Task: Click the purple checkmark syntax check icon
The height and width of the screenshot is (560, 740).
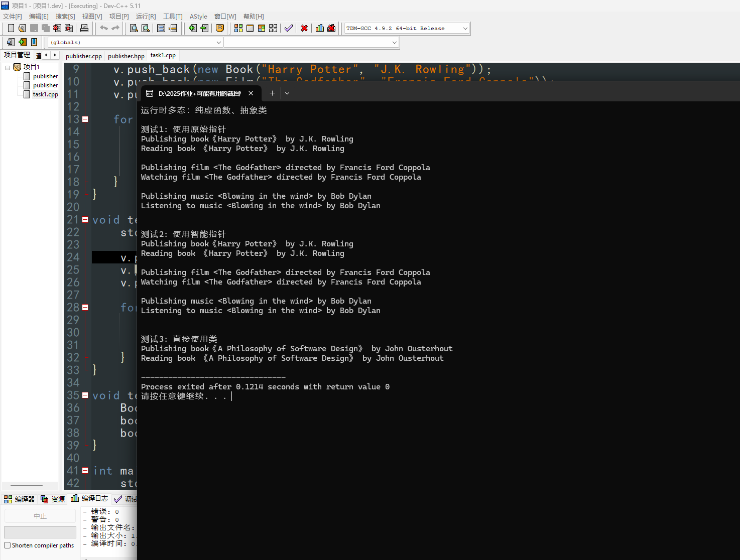Action: 289,28
